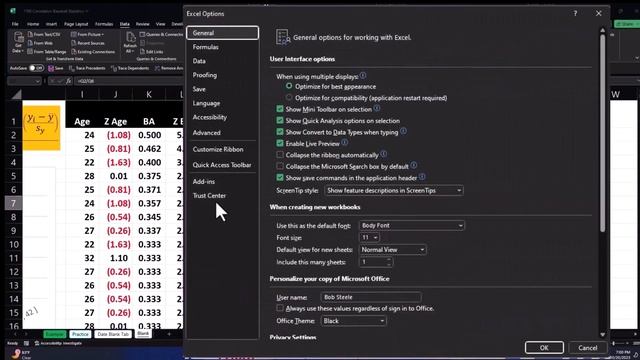
Task: Increase the Include this many sheets spinner
Action: point(389,260)
